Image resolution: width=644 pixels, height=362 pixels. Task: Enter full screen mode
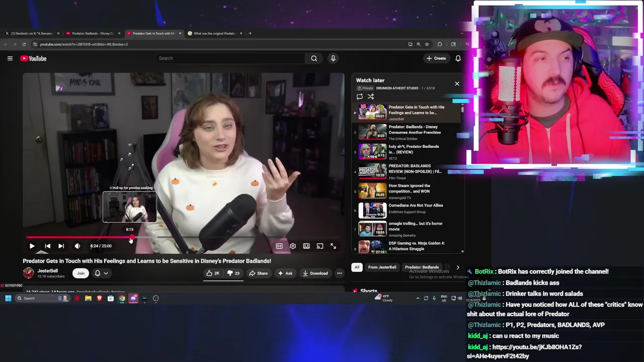coord(333,246)
